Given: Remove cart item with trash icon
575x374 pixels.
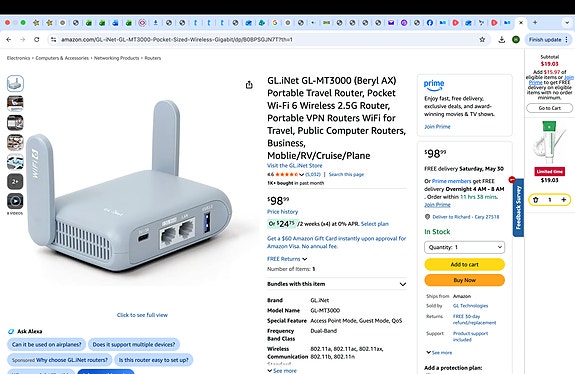Looking at the screenshot, I should pyautogui.click(x=535, y=200).
